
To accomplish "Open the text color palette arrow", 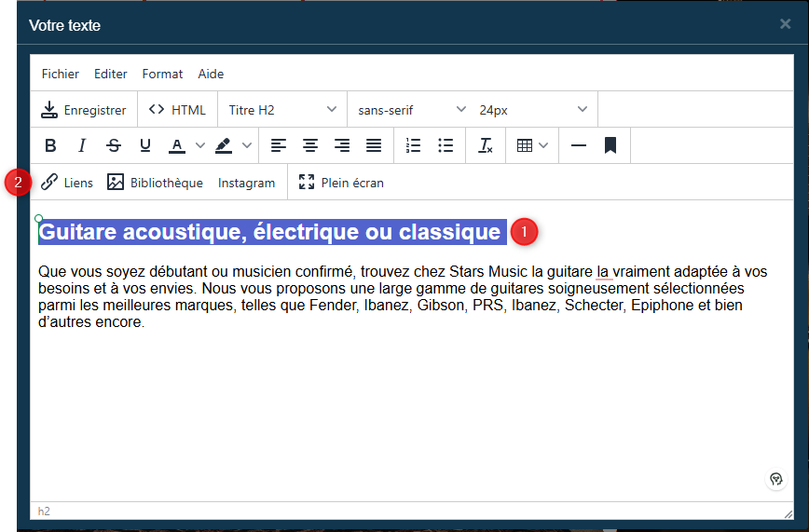I will (x=199, y=145).
